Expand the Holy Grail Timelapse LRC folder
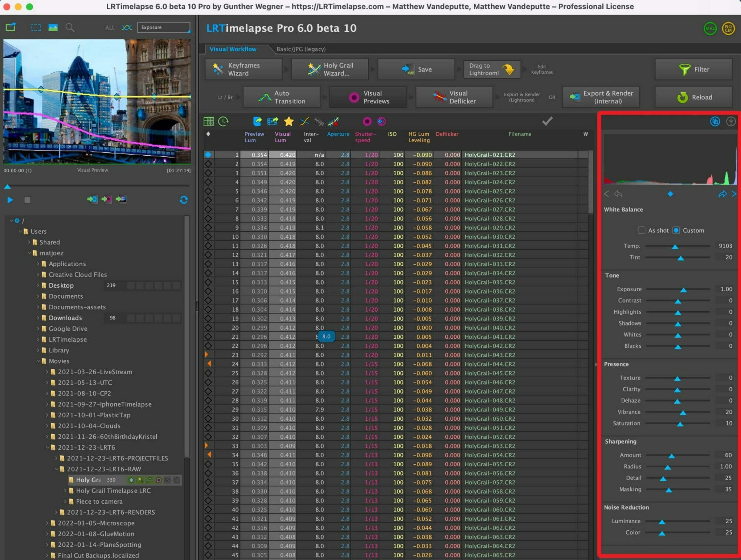This screenshot has width=741, height=560. pyautogui.click(x=65, y=491)
